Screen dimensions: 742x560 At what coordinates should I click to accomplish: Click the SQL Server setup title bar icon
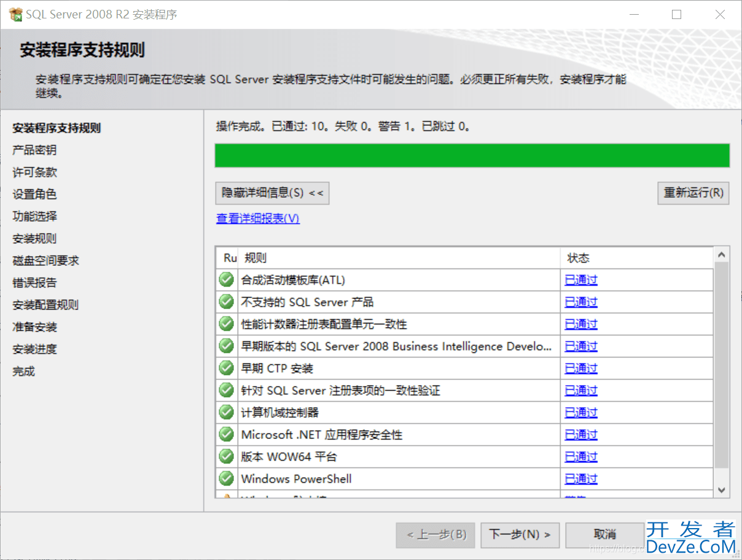(x=15, y=14)
